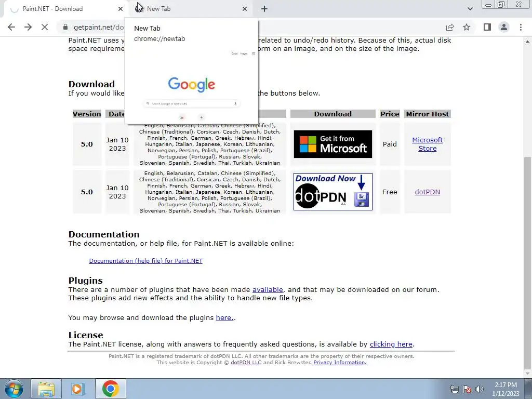Click the 'Version' column header
The image size is (532, 399).
pyautogui.click(x=87, y=114)
